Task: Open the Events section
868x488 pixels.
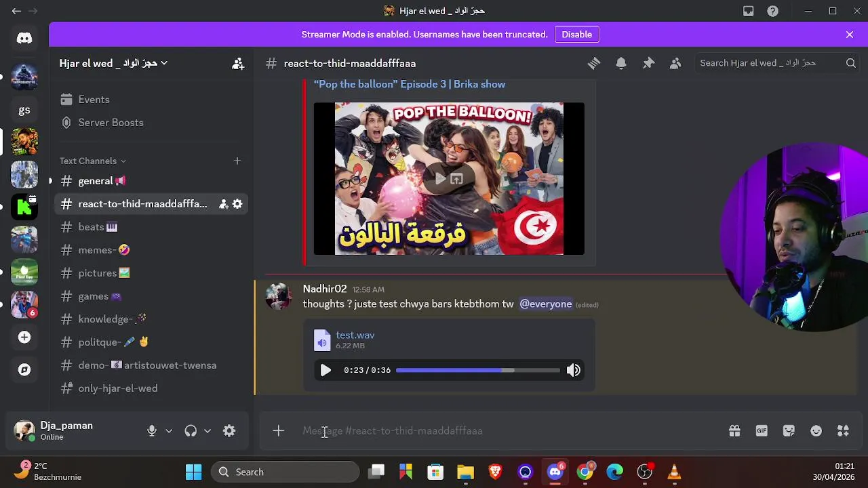Action: point(151,100)
